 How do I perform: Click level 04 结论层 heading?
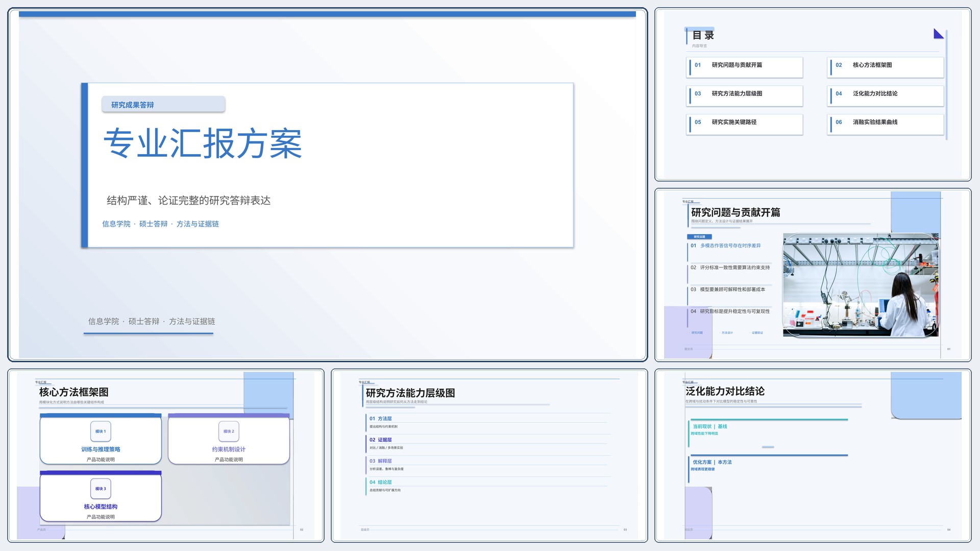pos(381,482)
